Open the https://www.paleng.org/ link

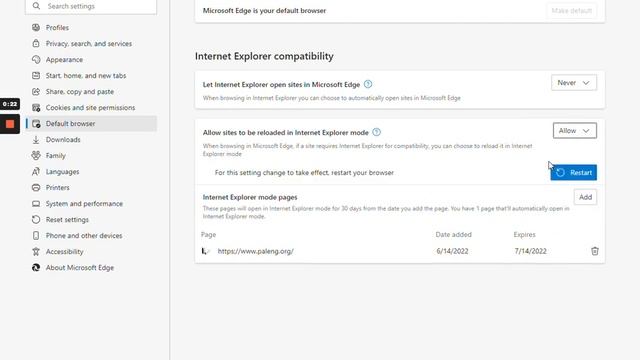click(x=256, y=251)
